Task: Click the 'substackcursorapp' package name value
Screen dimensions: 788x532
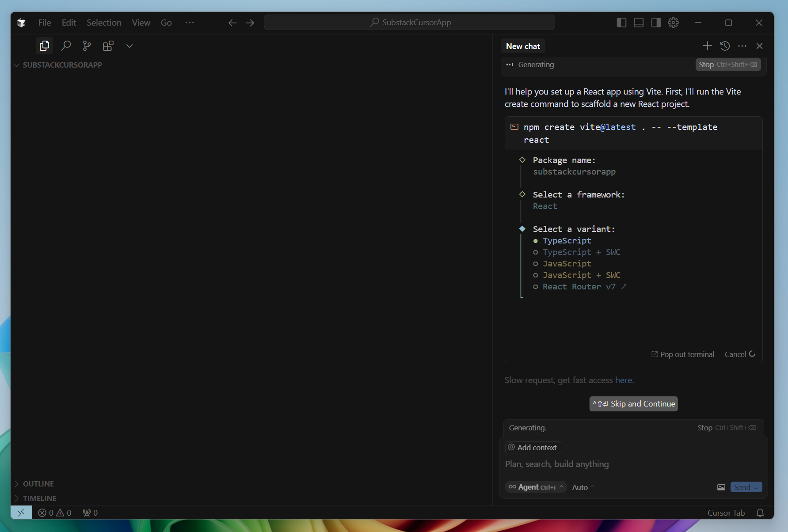Action: (574, 171)
